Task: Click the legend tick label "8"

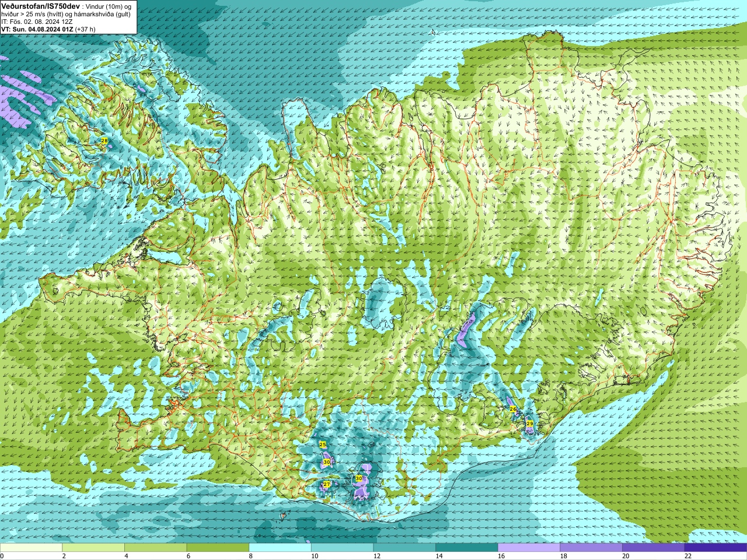Action: pos(251,556)
